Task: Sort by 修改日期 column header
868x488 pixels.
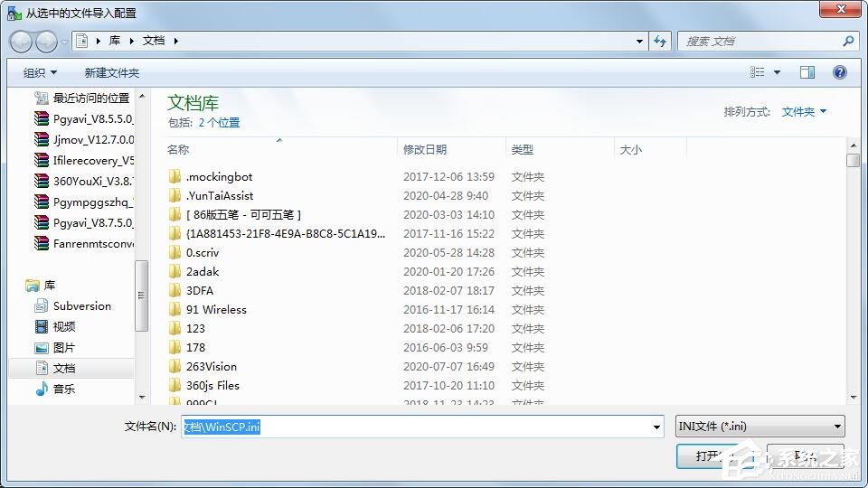Action: coord(425,149)
